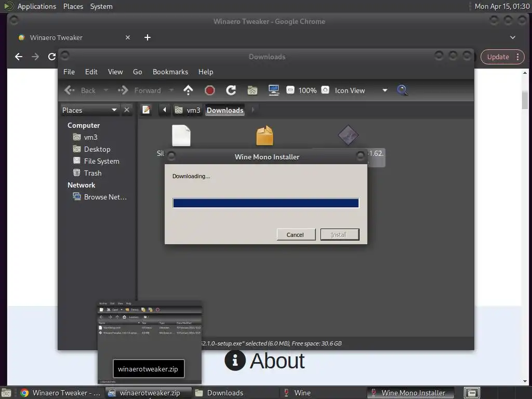Click the Chrome forward arrow
This screenshot has width=532, height=399.
pos(35,57)
